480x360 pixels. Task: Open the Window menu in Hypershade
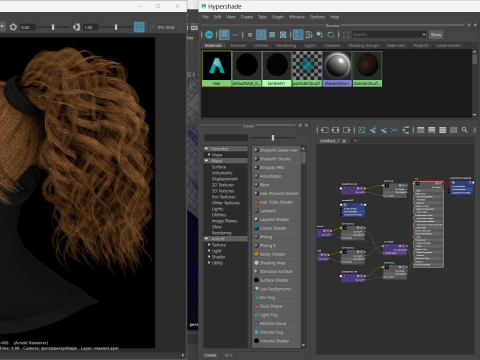pos(297,17)
